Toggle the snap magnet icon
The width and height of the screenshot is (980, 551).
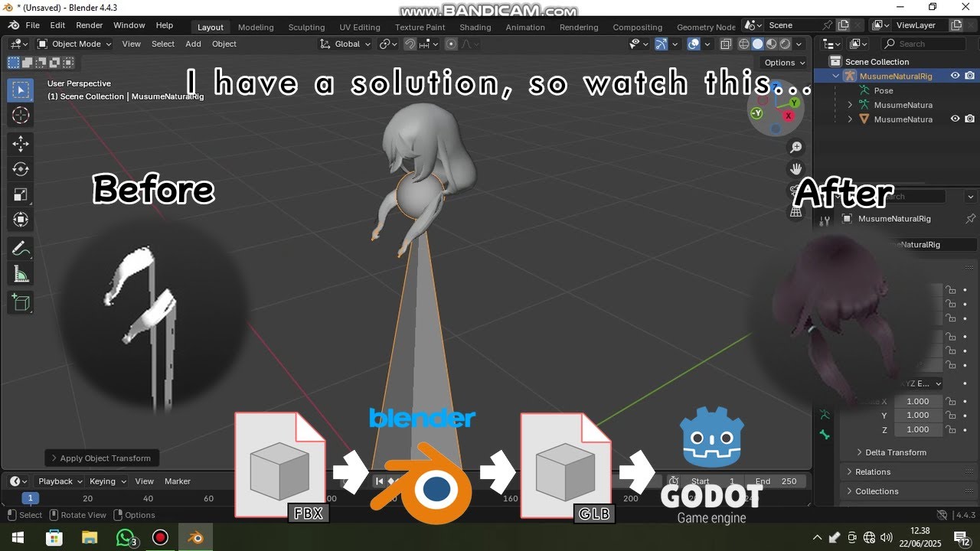(x=410, y=44)
